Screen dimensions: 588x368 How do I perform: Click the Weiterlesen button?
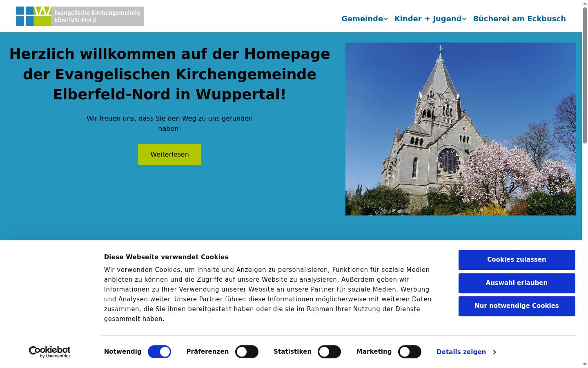tap(169, 155)
